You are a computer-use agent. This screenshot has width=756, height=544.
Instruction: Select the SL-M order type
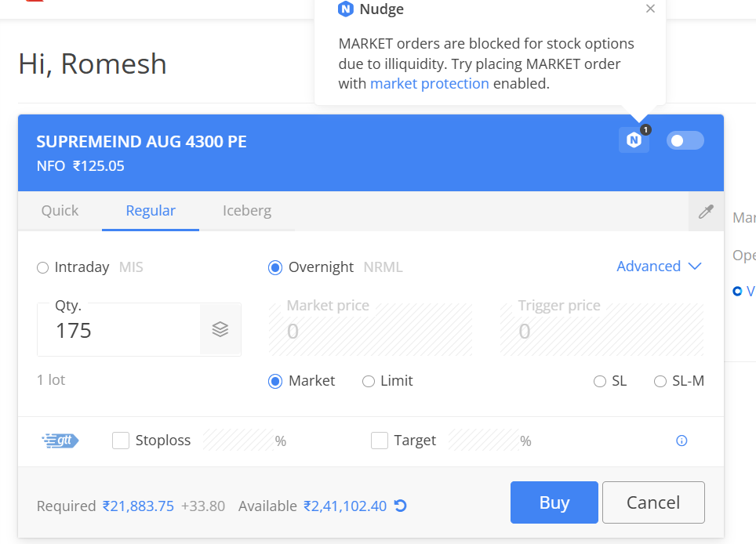tap(660, 382)
